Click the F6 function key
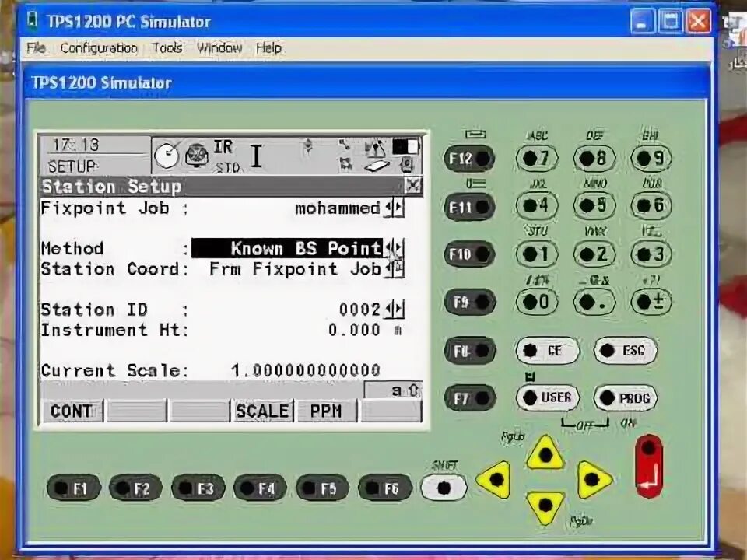Screen dimensions: 747x560 (384, 488)
